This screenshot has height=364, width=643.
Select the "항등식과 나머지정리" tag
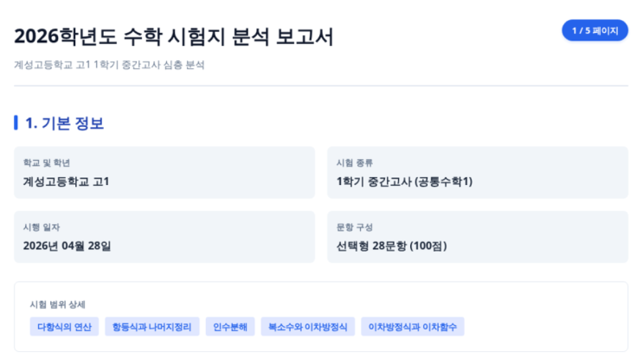click(151, 327)
